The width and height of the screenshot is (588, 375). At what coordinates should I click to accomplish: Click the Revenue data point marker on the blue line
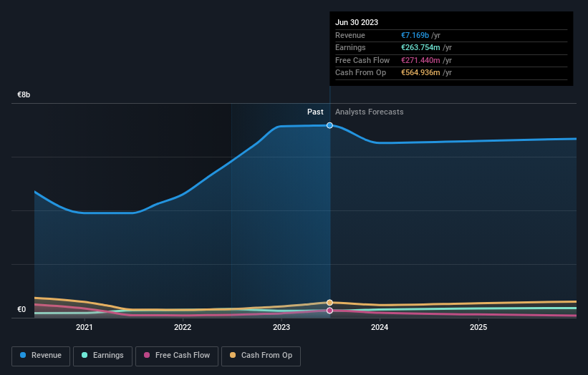click(x=329, y=125)
